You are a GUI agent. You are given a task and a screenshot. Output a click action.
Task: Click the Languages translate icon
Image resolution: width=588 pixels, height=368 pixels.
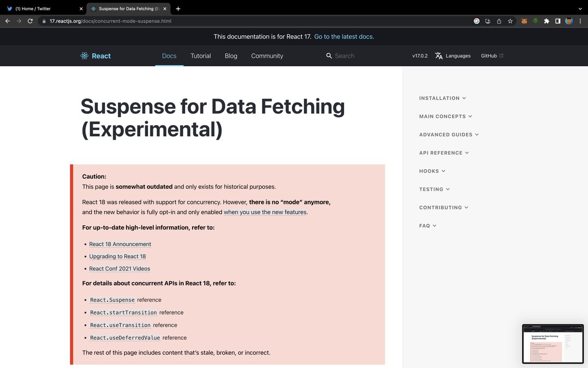tap(439, 56)
